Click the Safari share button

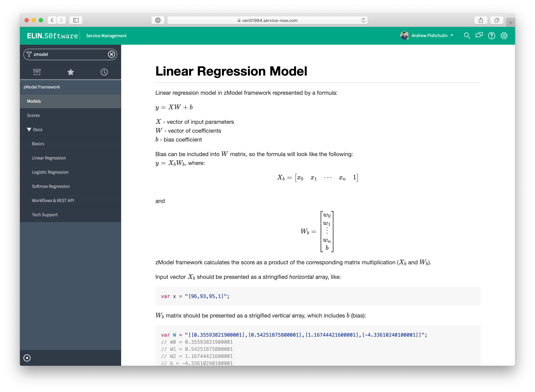coord(481,20)
